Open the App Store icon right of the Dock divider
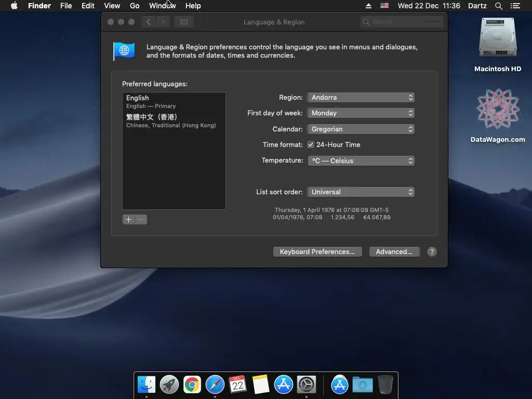 pos(340,384)
